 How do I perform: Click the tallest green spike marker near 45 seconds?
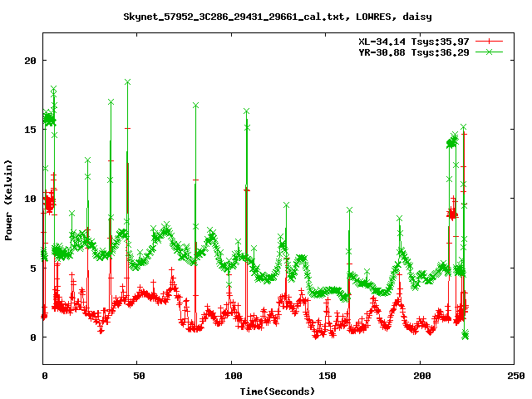pyautogui.click(x=127, y=82)
